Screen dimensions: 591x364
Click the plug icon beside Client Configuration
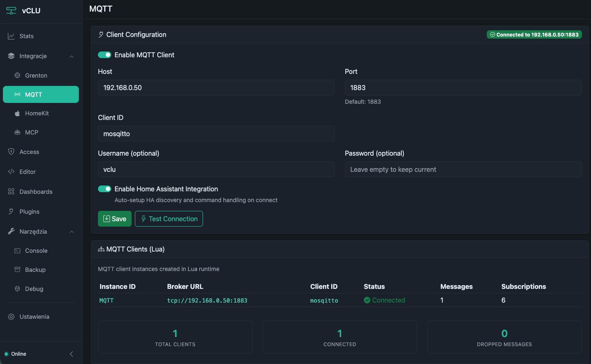pos(101,34)
